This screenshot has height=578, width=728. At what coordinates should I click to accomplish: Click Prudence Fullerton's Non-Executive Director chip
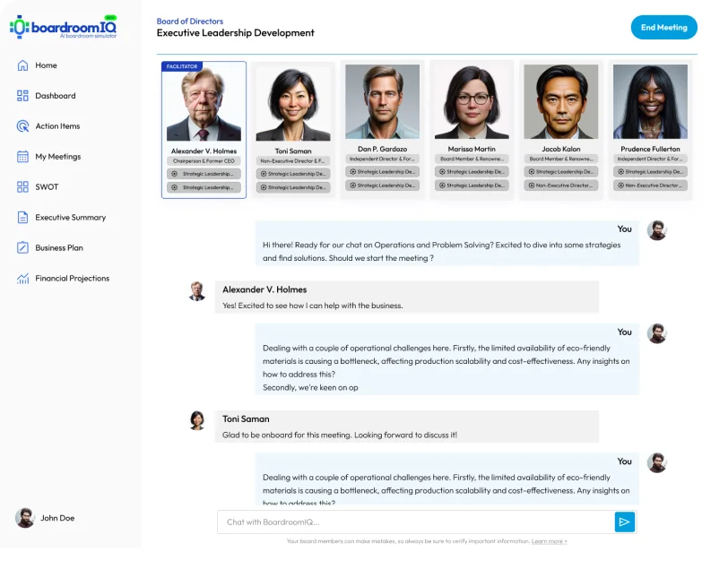(650, 185)
